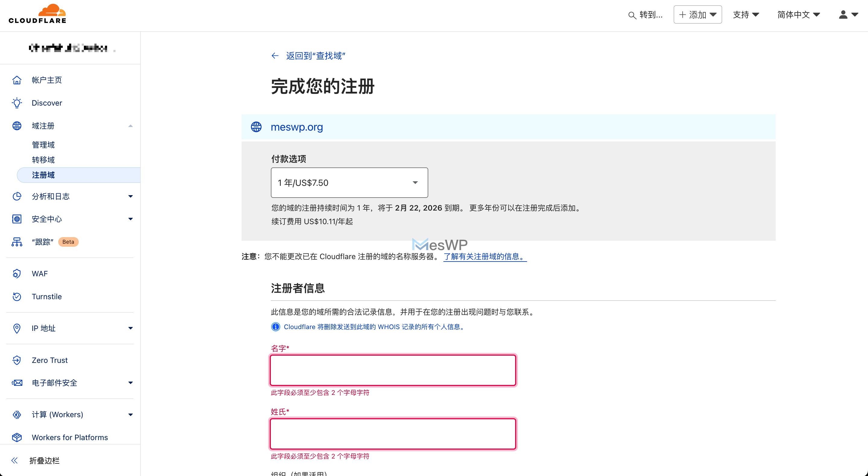868x476 pixels.
Task: Select 注册域 in the sidebar
Action: tap(78, 175)
